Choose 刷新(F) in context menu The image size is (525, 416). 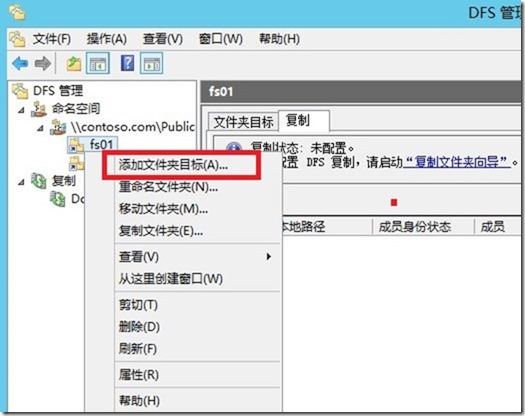tap(198, 349)
